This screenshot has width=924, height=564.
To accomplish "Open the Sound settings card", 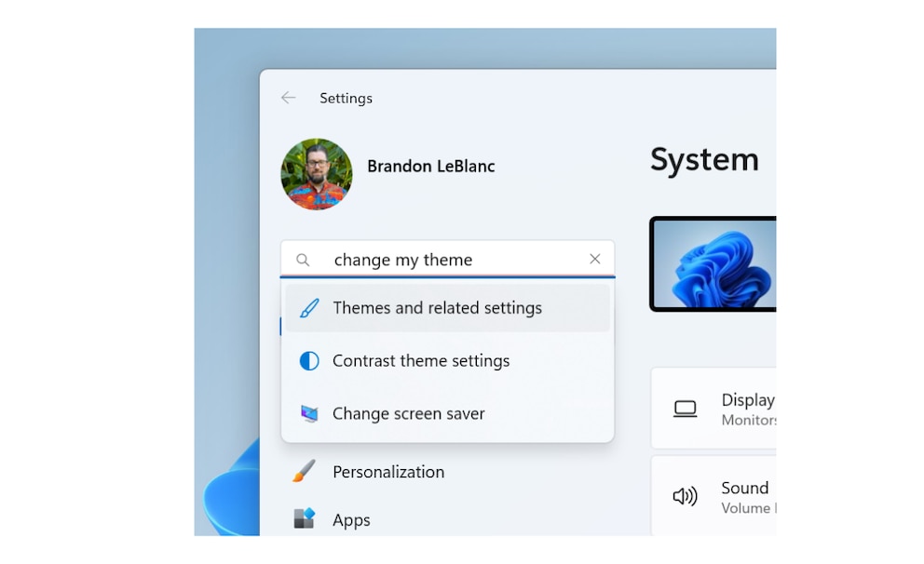I will coord(713,495).
